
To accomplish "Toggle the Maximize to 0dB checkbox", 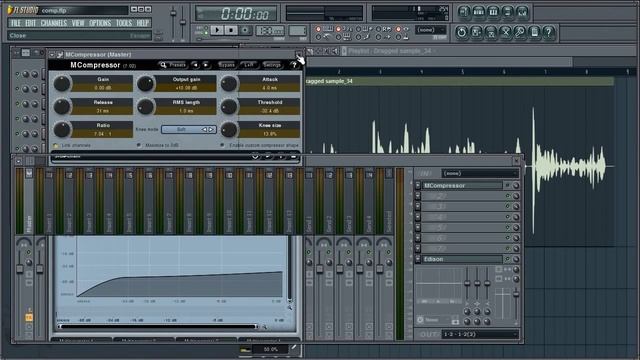I will tap(139, 145).
